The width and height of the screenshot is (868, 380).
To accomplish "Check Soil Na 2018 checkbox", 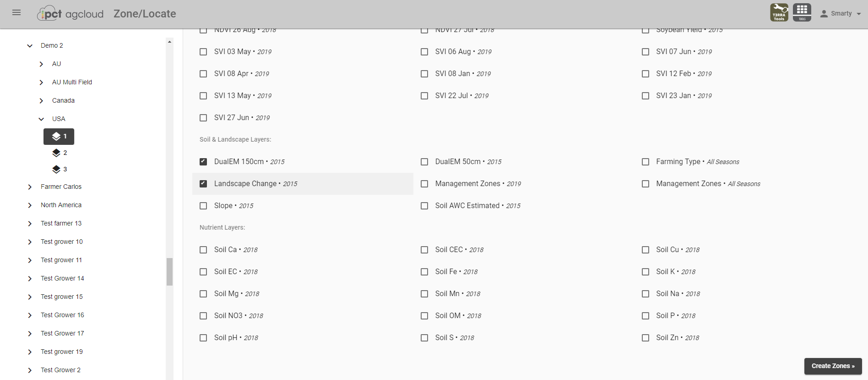I will coord(646,294).
